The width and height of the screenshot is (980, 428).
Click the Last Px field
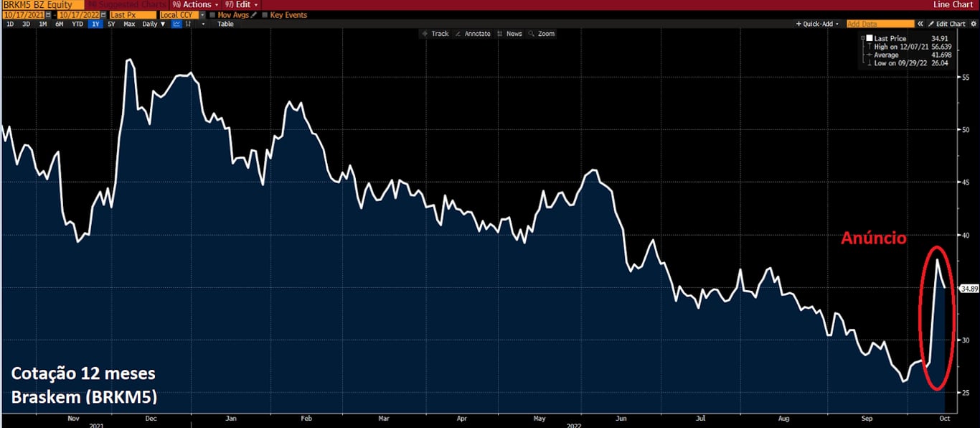coord(133,14)
